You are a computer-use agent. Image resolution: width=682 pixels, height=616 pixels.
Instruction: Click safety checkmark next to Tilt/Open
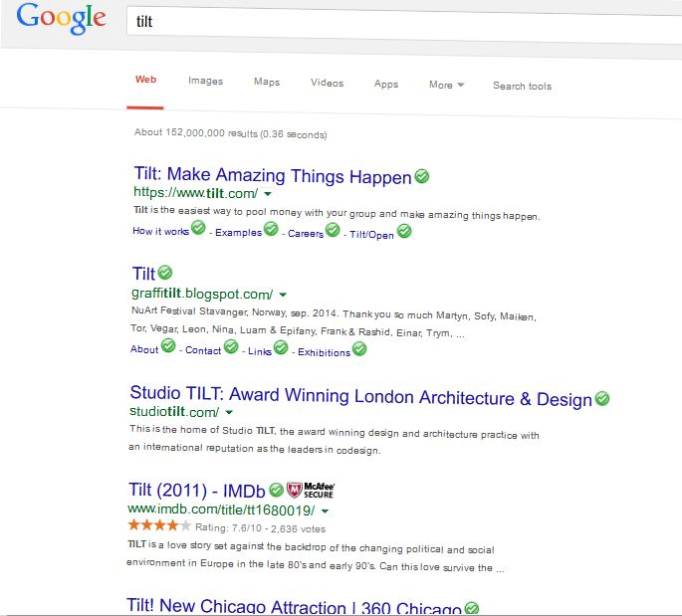404,231
